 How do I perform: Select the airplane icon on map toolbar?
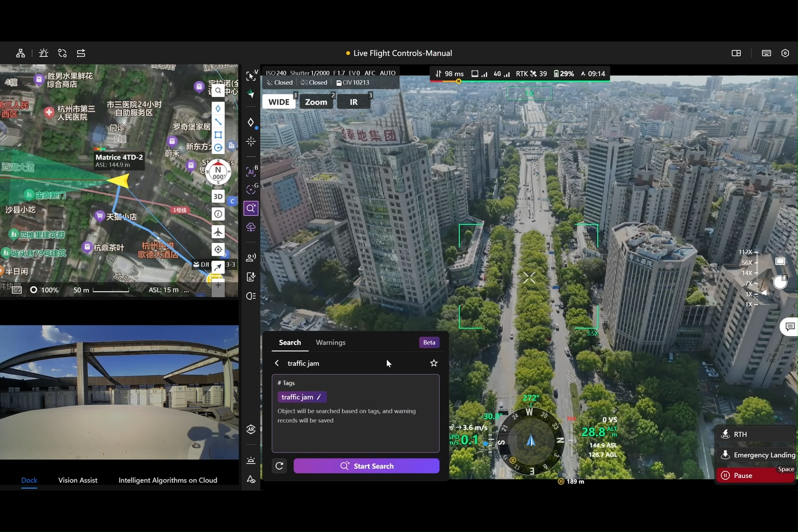point(218,232)
